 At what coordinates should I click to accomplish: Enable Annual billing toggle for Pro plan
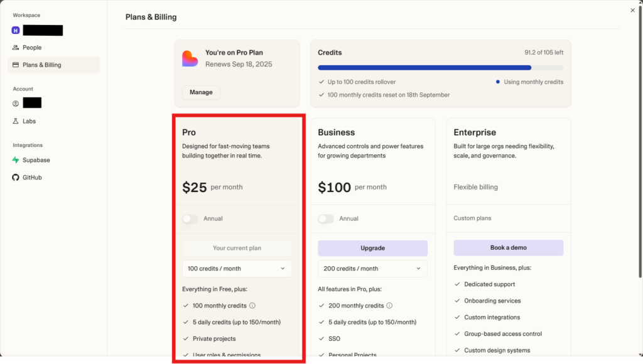pos(190,219)
